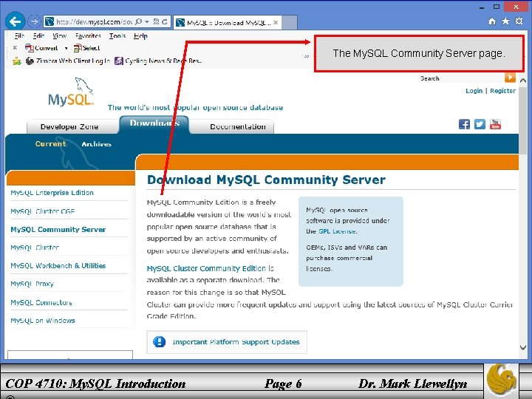Click the Login link
The image size is (532, 399).
pyautogui.click(x=474, y=91)
